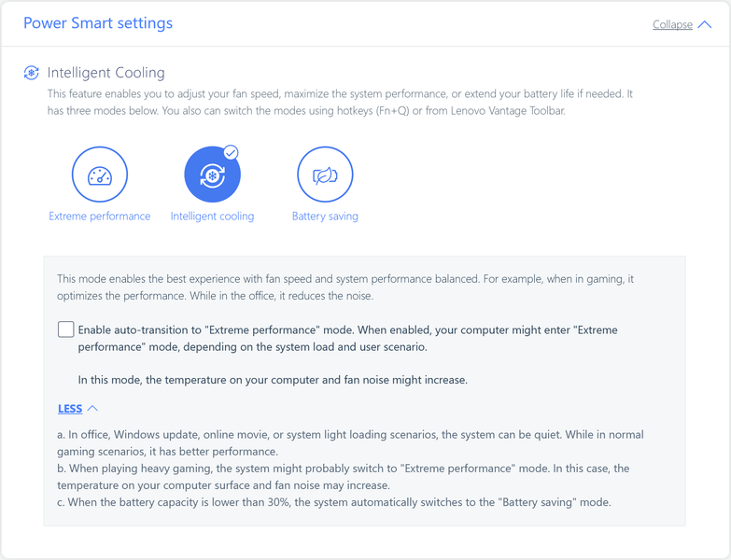Choose the "Intelligent cooling" mode label
Image resolution: width=731 pixels, height=560 pixels.
[212, 217]
